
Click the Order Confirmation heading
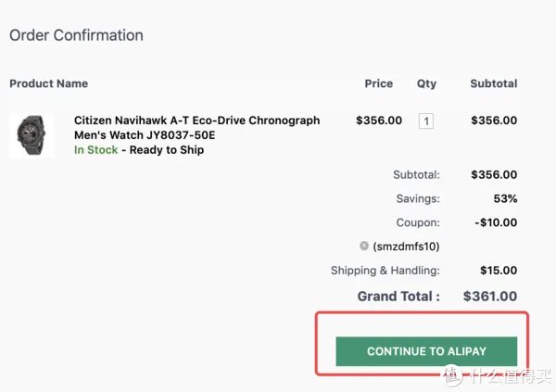(x=76, y=36)
